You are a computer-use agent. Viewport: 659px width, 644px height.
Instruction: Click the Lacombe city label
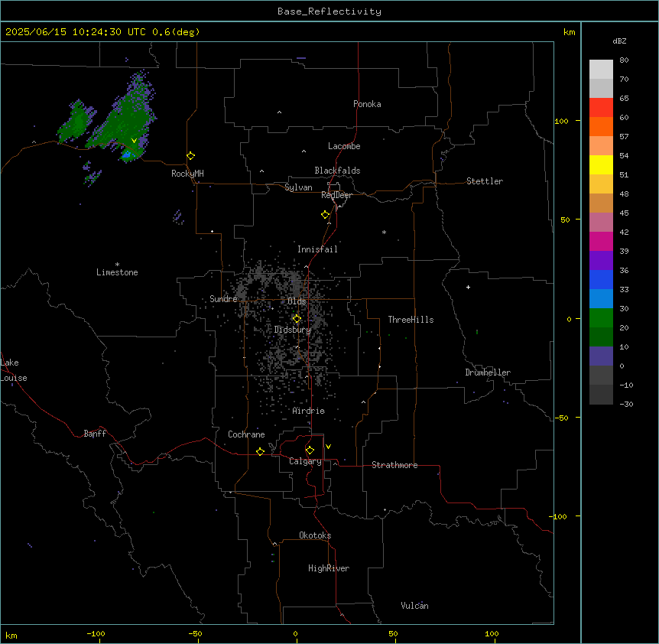[x=344, y=146]
